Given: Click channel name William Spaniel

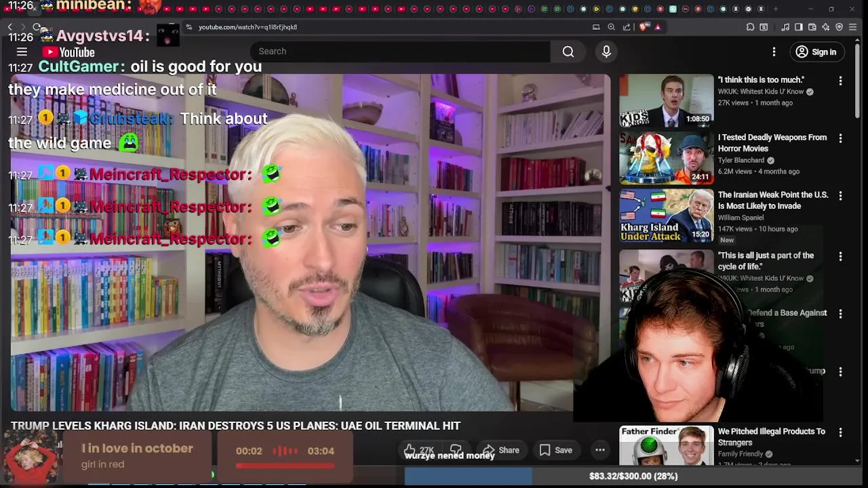Looking at the screenshot, I should [741, 218].
